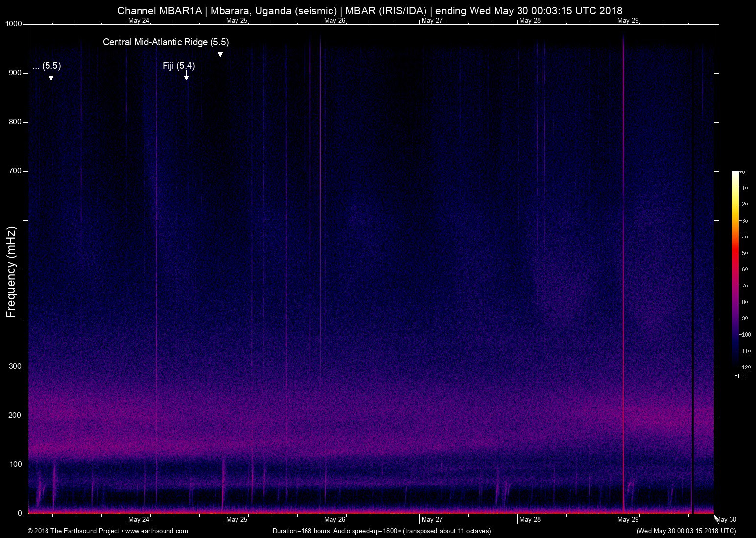The height and width of the screenshot is (538, 756).
Task: Select the Central Mid-Atlantic Ridge (5.5) annotation
Action: coord(165,42)
